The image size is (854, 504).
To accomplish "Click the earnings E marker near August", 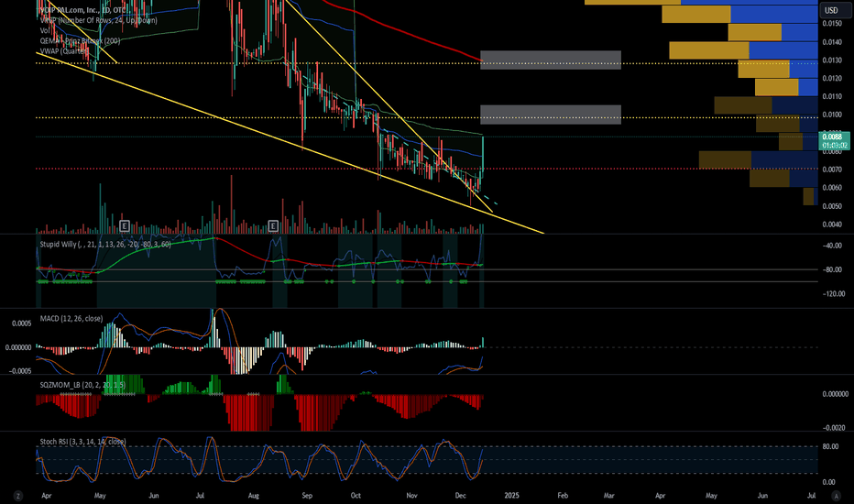I will [273, 225].
